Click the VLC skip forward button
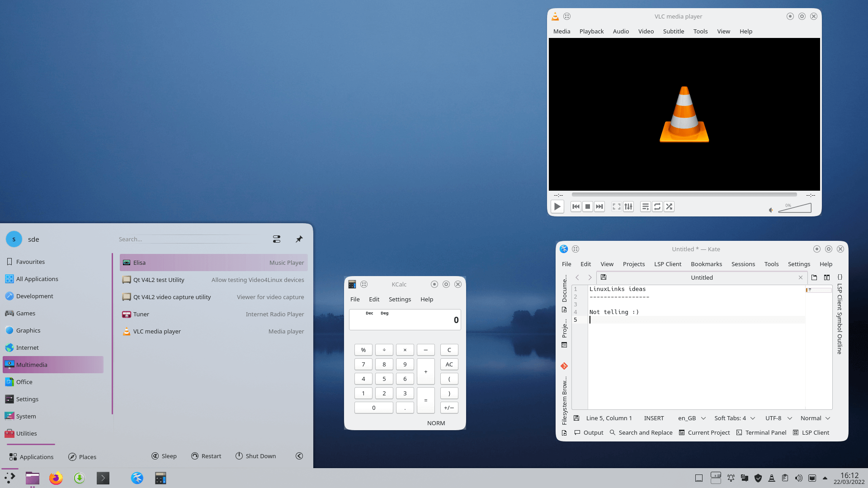The image size is (868, 488). (599, 207)
